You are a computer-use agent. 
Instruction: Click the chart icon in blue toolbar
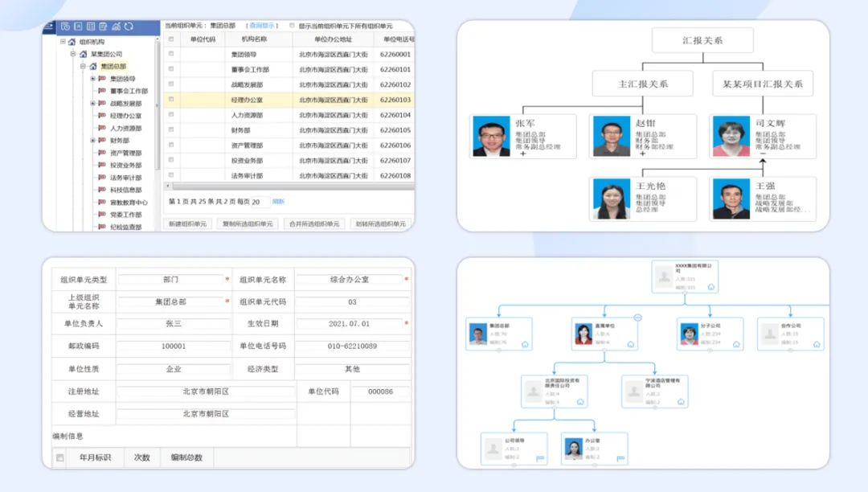pos(117,26)
